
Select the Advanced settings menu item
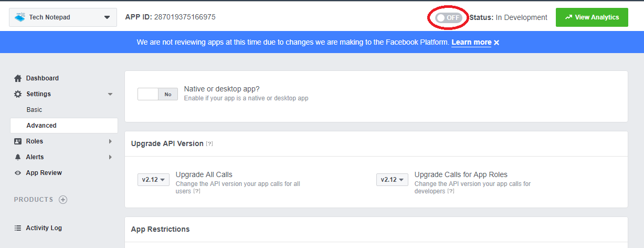(x=41, y=126)
